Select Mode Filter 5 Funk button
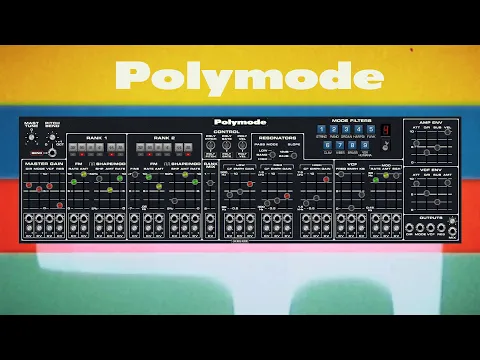The height and width of the screenshot is (360, 480). pyautogui.click(x=371, y=129)
